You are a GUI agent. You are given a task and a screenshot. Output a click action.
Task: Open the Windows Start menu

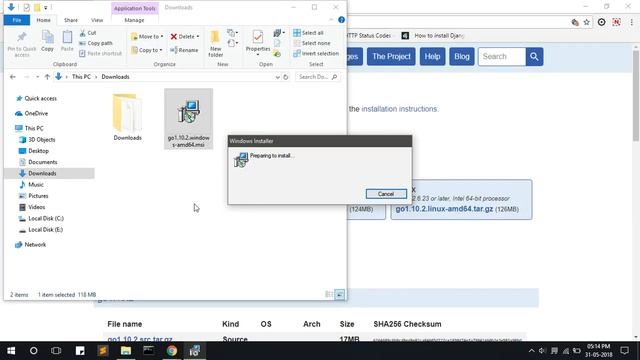pyautogui.click(x=11, y=351)
